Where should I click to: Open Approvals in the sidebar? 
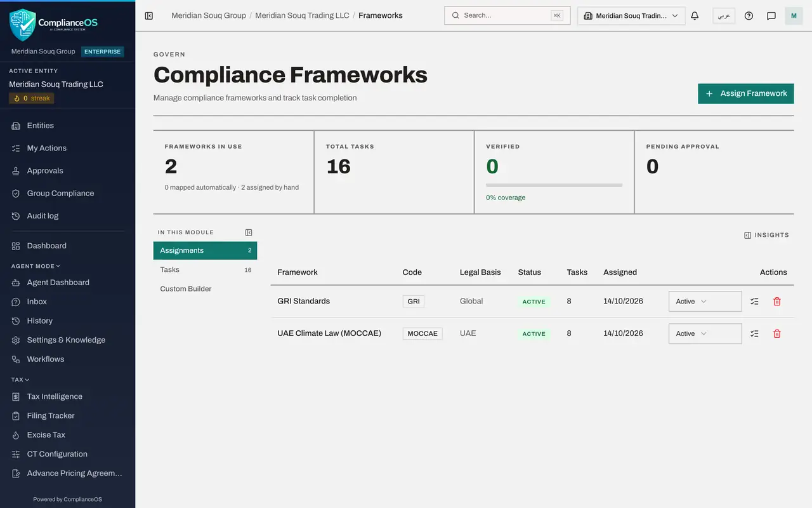point(67,171)
